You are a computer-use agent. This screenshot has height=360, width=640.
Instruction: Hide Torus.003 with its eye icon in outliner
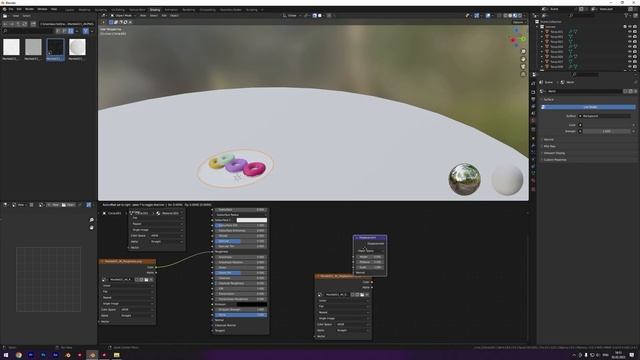coord(630,42)
